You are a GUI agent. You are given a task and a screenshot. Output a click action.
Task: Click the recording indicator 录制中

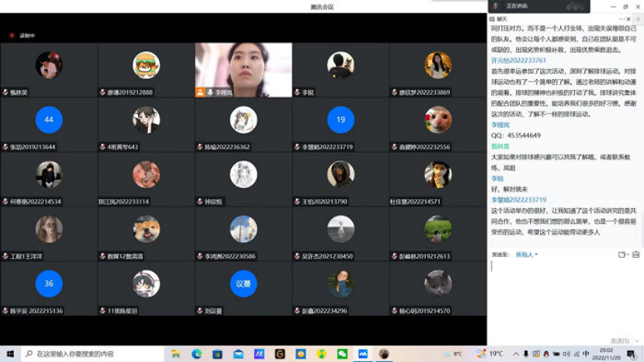click(23, 36)
